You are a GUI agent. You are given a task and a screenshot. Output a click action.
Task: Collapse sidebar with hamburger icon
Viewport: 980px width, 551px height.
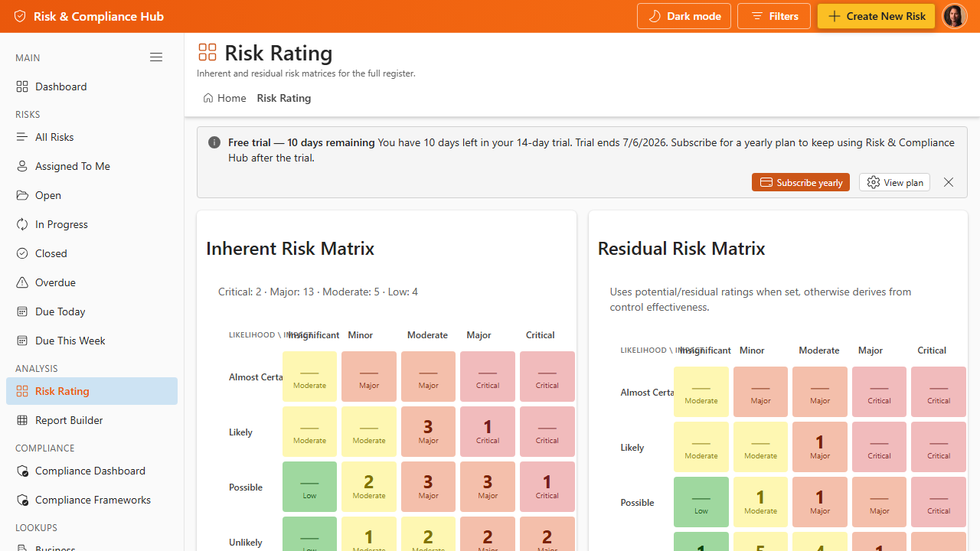(156, 57)
